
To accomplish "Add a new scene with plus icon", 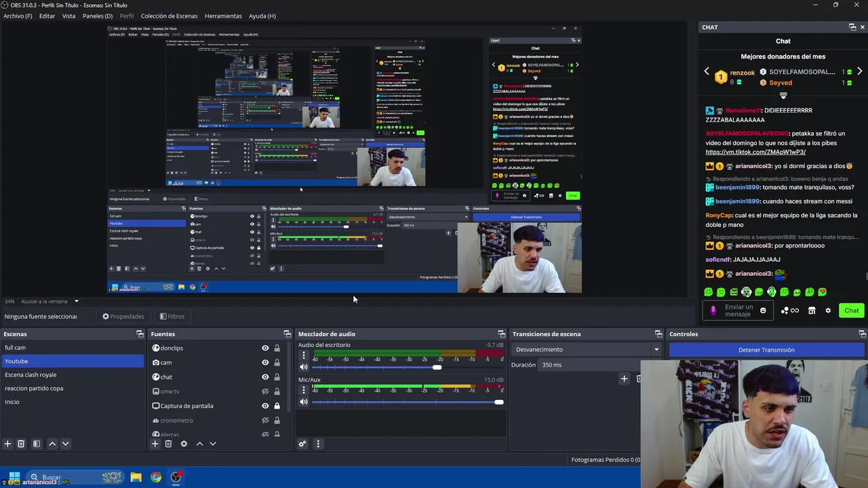I will [x=7, y=443].
